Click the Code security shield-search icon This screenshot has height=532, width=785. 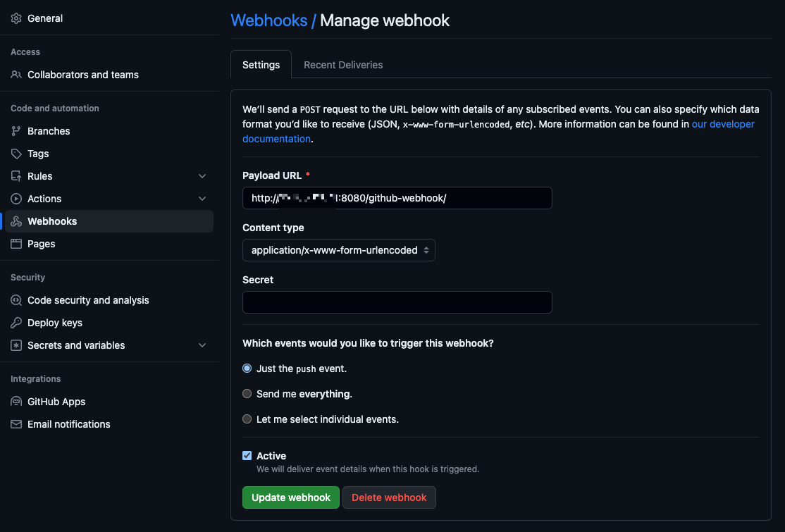tap(16, 300)
